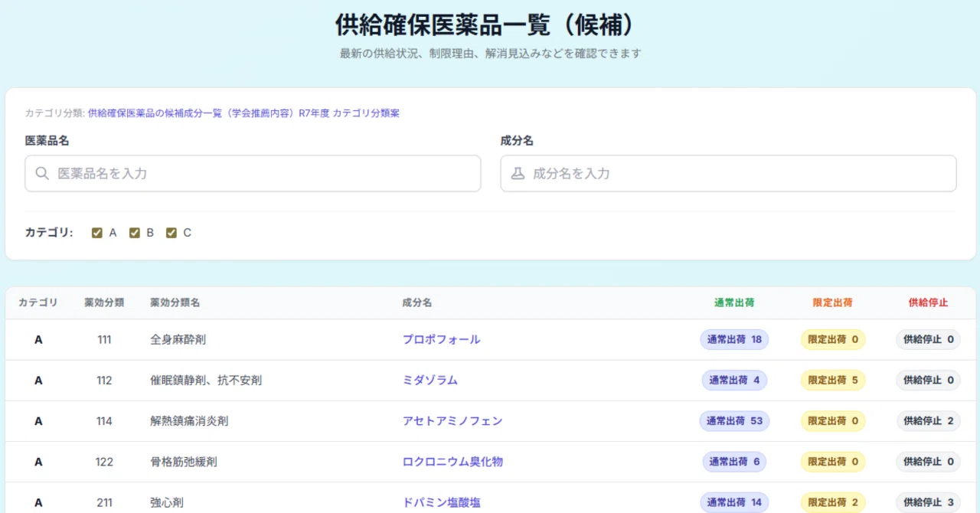Open the 供給確保医薬品の候補成分一覧 category link
This screenshot has width=980, height=513.
point(243,113)
